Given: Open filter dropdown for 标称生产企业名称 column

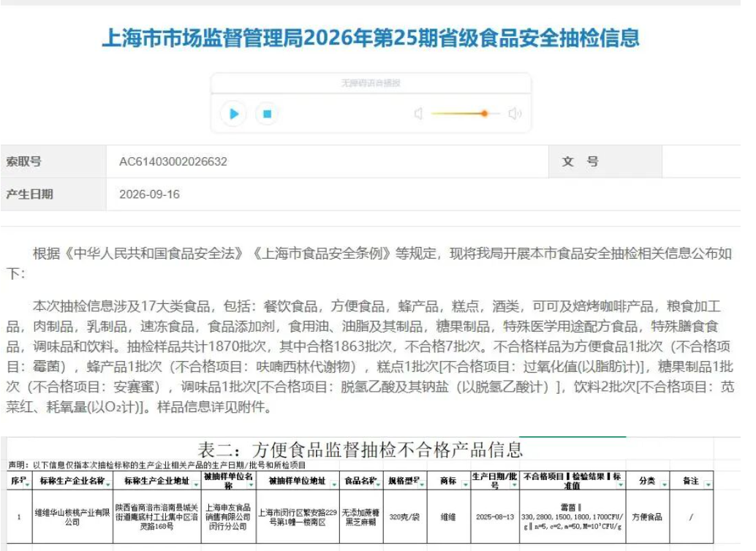Looking at the screenshot, I should tap(109, 484).
